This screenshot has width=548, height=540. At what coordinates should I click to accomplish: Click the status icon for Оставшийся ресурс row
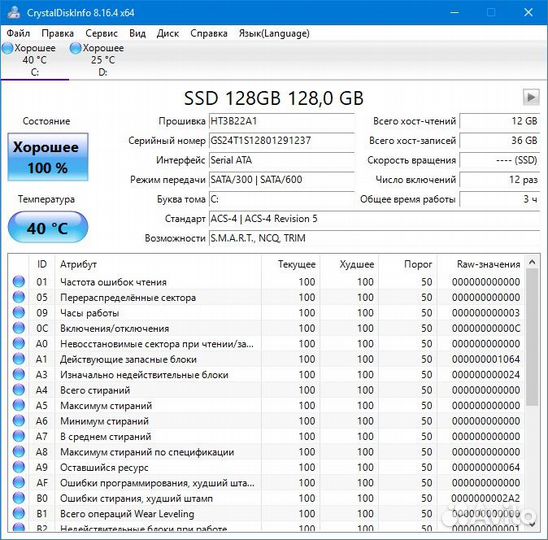click(x=19, y=467)
